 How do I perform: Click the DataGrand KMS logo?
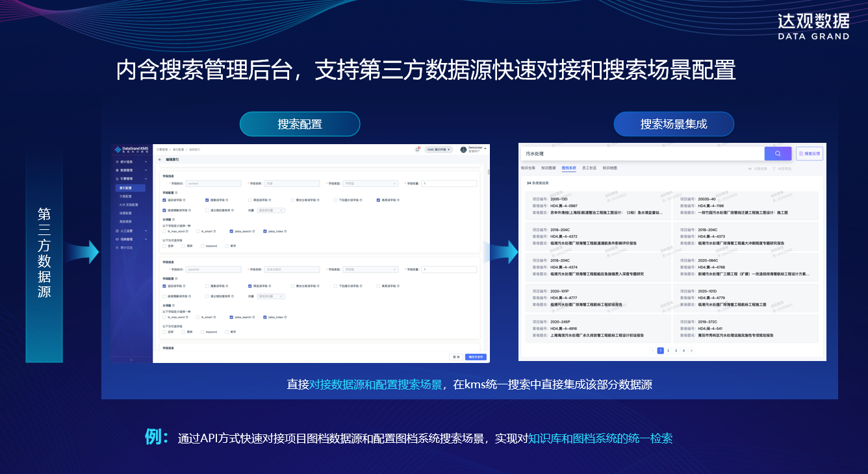pyautogui.click(x=131, y=149)
